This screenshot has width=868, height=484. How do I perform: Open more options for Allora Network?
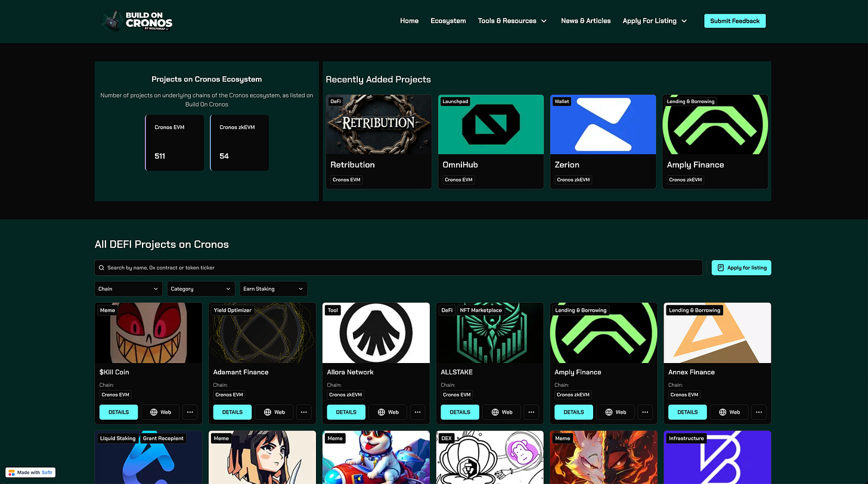pyautogui.click(x=417, y=412)
